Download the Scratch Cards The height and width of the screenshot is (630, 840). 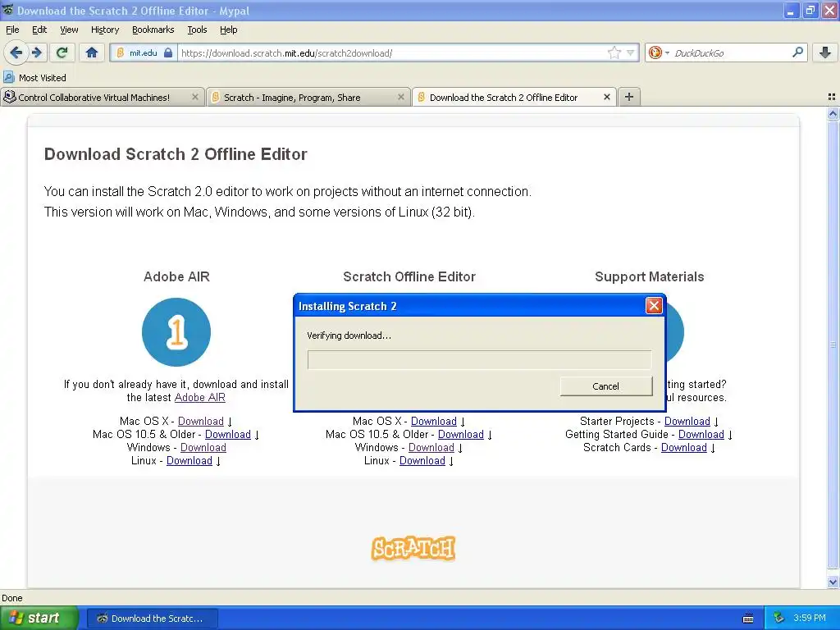pyautogui.click(x=684, y=447)
